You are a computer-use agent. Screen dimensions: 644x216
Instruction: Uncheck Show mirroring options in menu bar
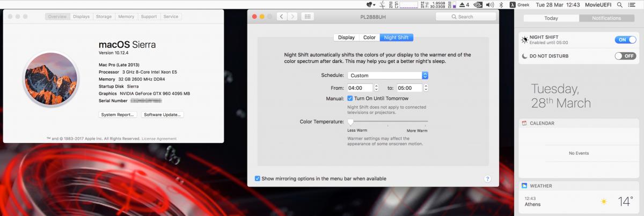click(x=258, y=178)
